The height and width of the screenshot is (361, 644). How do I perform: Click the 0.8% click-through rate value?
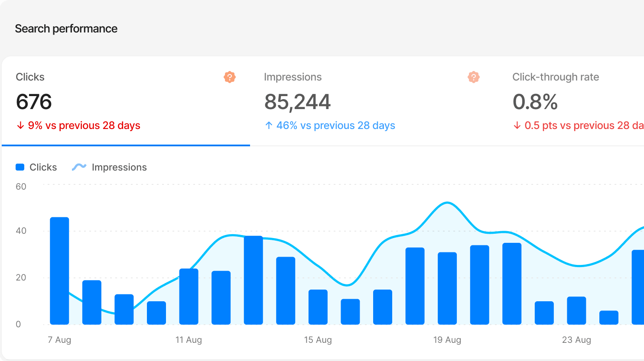pos(535,102)
